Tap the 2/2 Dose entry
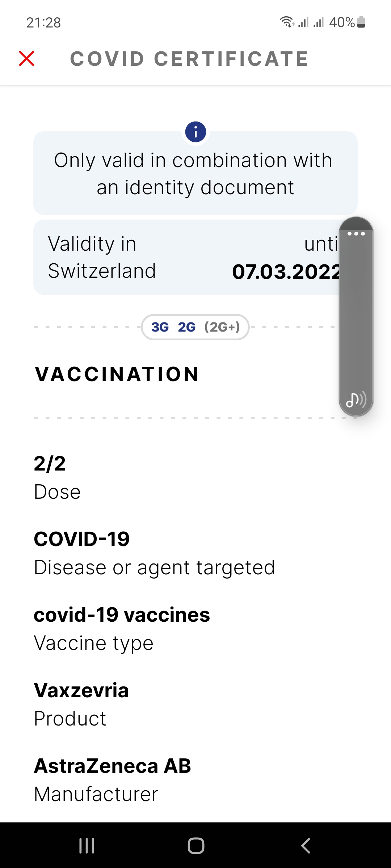Viewport: 391px width, 868px height. point(57,477)
